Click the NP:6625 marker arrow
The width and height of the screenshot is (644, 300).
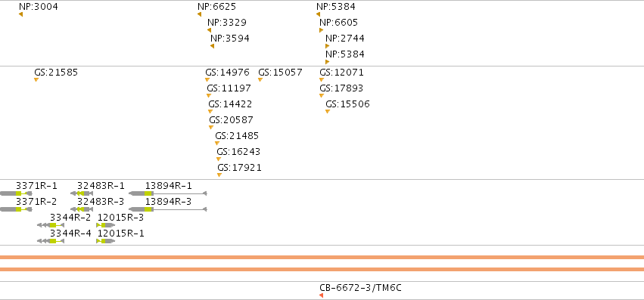[x=199, y=14]
